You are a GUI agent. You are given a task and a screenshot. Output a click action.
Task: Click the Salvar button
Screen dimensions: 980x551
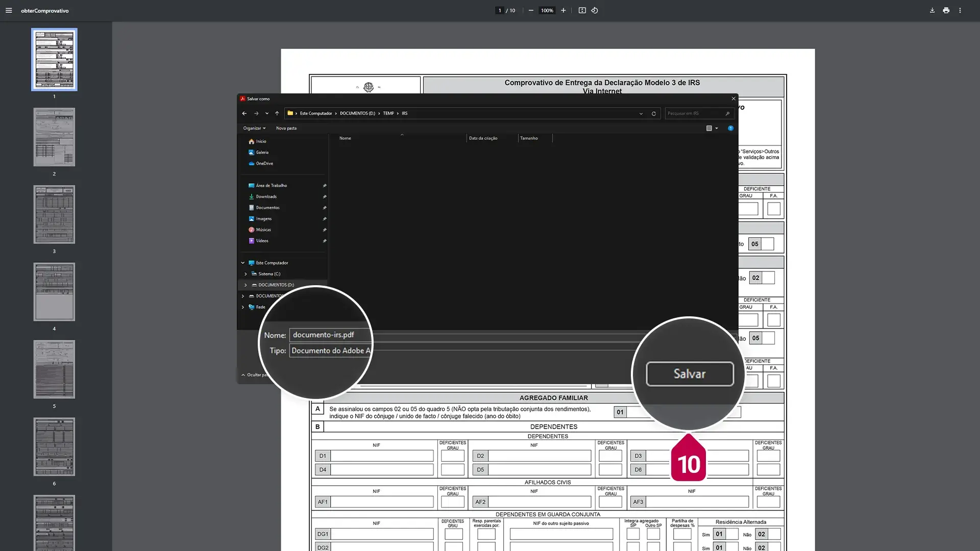click(690, 374)
